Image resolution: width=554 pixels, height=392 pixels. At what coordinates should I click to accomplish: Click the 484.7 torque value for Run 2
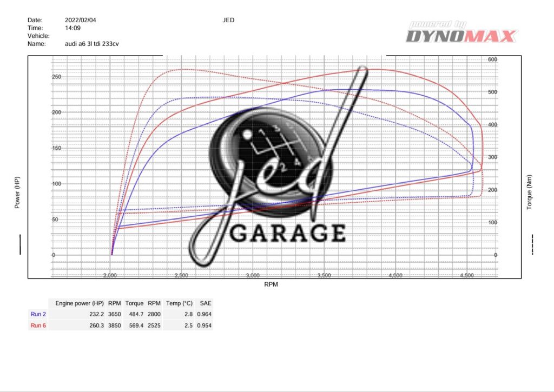click(134, 314)
